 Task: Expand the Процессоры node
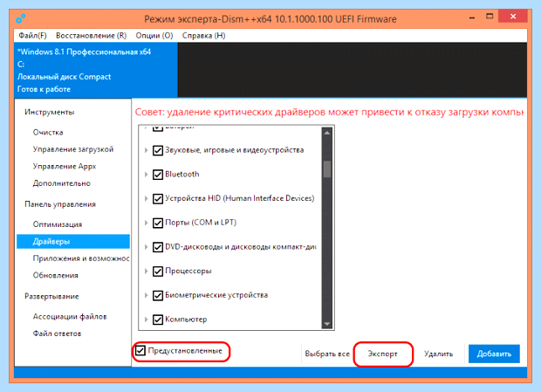pyautogui.click(x=146, y=272)
